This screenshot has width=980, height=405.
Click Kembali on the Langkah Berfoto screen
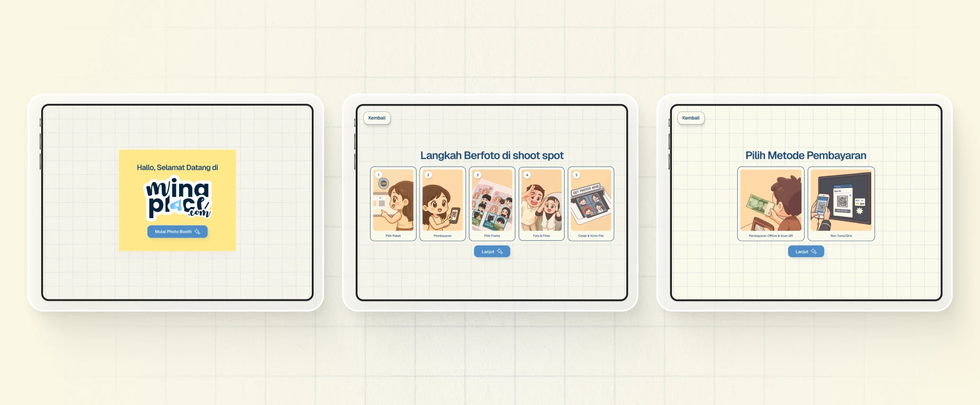click(x=377, y=118)
